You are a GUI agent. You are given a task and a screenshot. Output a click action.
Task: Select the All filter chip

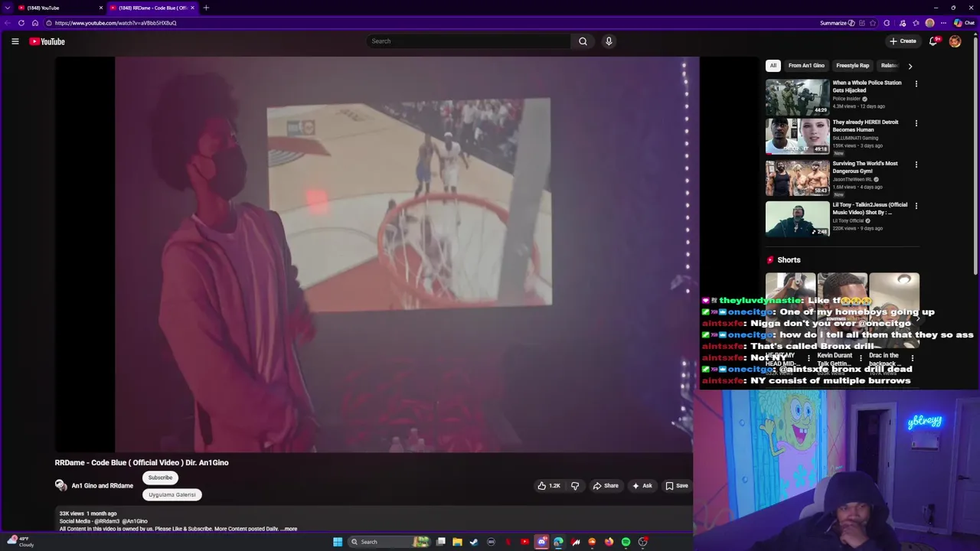click(773, 66)
